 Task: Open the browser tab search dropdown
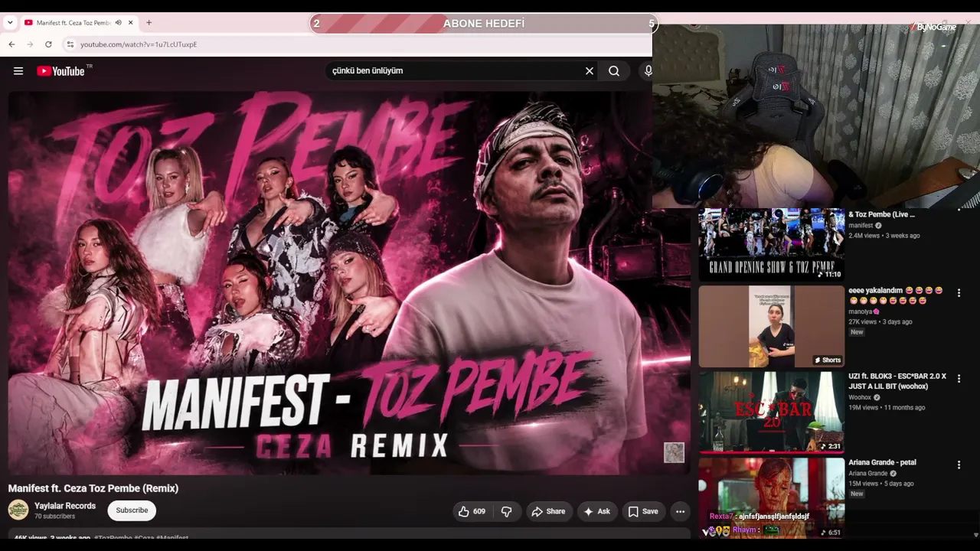(x=10, y=23)
